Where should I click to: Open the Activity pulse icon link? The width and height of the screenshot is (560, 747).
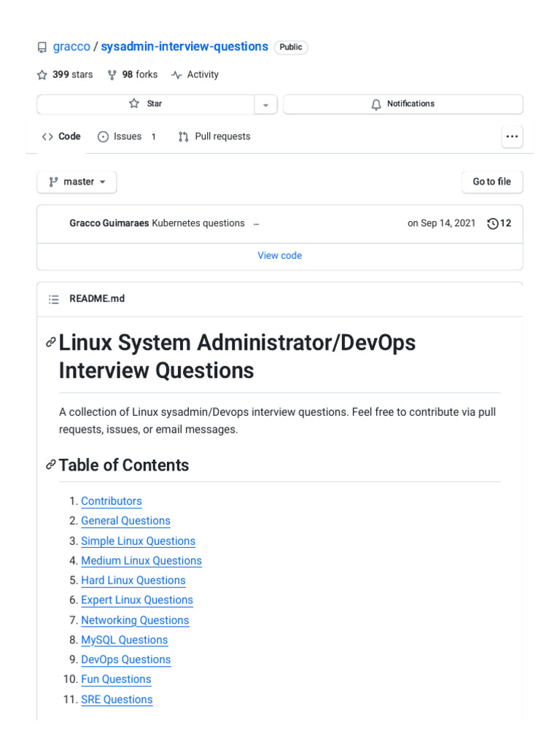point(176,74)
